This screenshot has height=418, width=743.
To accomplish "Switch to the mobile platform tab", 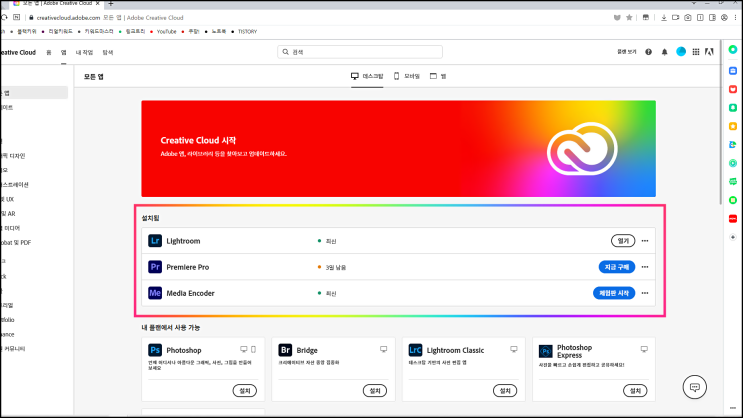I will [x=407, y=76].
